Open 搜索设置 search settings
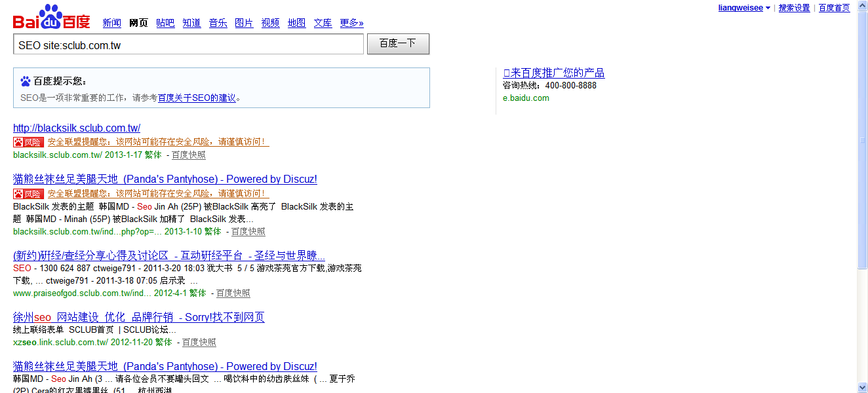Image resolution: width=868 pixels, height=393 pixels. pos(795,8)
